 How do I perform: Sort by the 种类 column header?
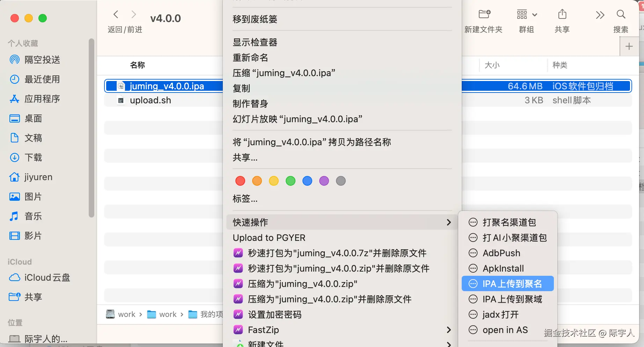pyautogui.click(x=560, y=65)
